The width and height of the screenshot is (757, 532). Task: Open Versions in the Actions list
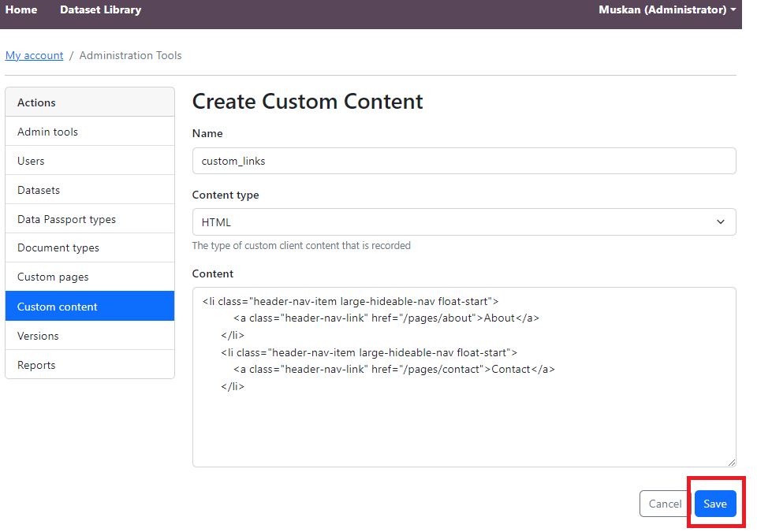(x=38, y=336)
